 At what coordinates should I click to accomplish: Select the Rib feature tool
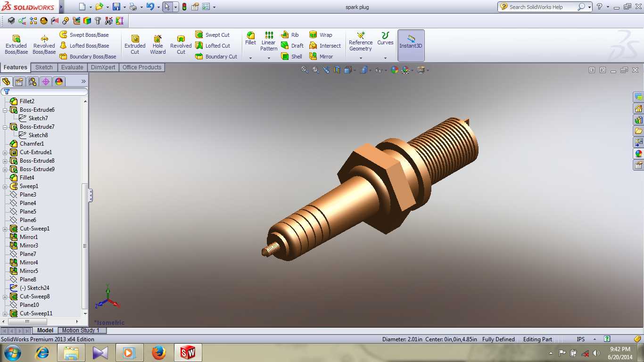(x=290, y=35)
